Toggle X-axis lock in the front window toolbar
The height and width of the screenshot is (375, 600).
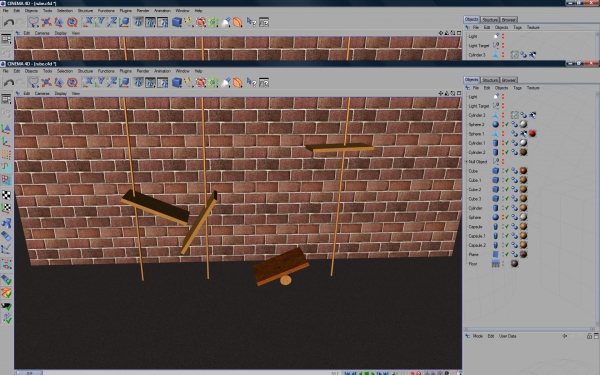click(x=88, y=82)
